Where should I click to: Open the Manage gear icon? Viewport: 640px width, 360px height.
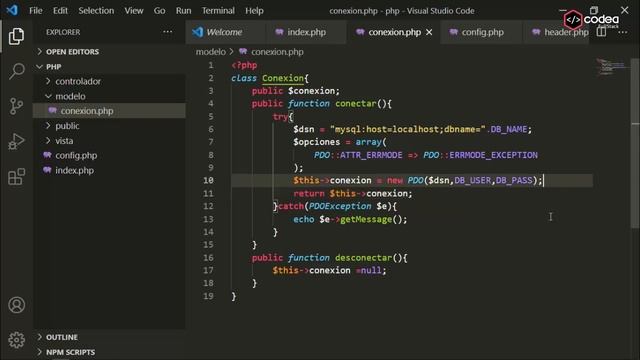16,340
